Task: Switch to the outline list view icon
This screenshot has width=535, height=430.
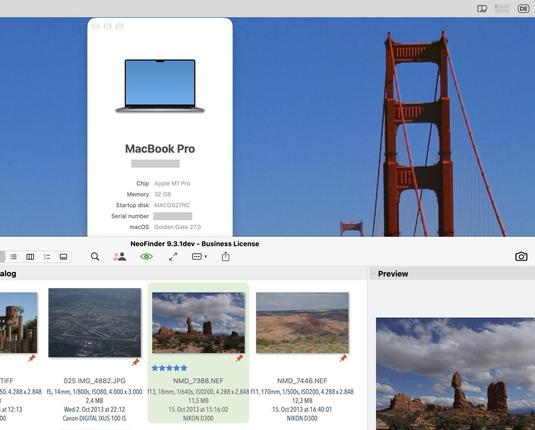Action: [47, 257]
